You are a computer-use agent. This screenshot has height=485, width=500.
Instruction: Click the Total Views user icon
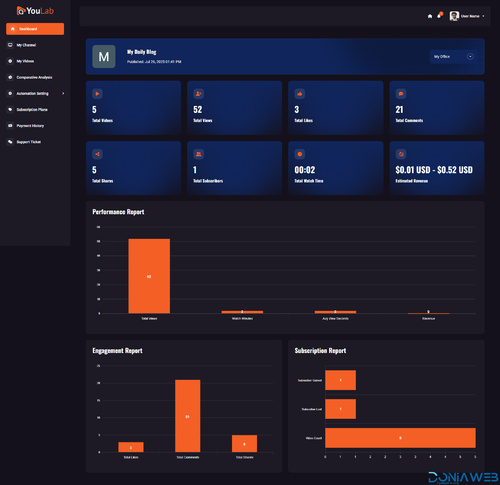199,94
